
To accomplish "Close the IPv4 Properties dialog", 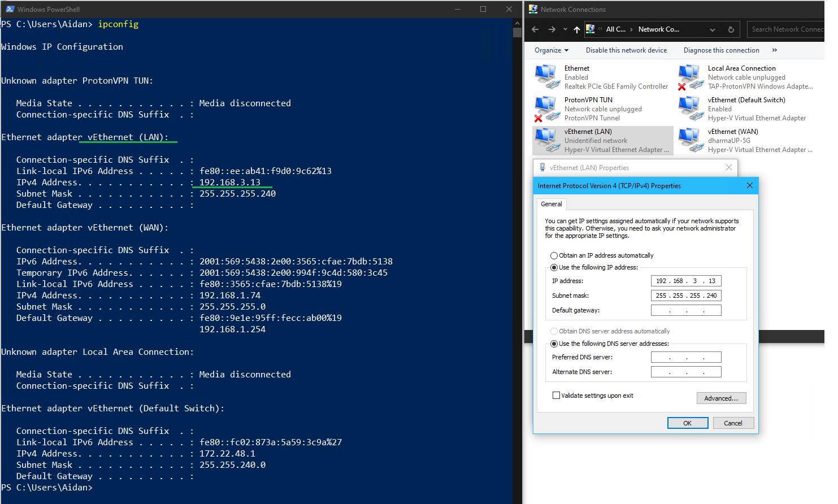I will pos(749,185).
